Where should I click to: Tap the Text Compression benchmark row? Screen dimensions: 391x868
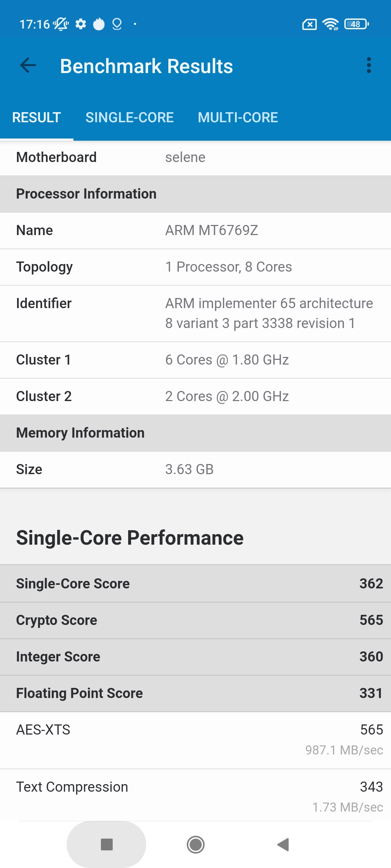(x=195, y=796)
